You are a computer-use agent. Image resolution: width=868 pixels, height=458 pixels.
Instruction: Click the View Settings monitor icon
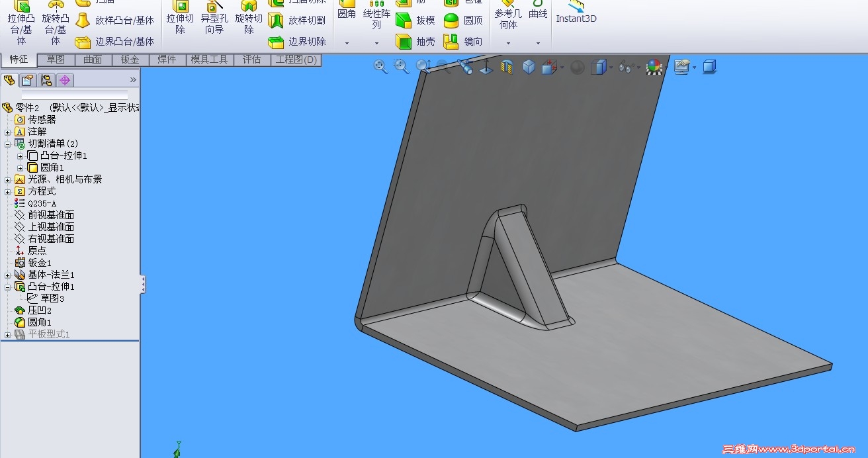(681, 67)
